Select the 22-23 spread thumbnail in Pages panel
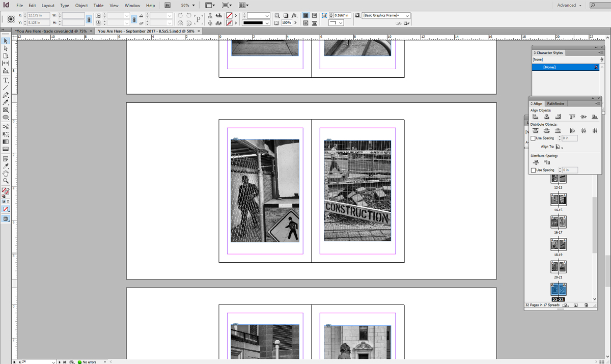 (x=558, y=289)
